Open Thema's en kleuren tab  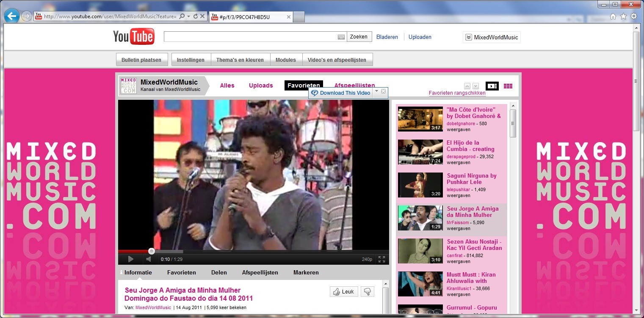coord(240,60)
